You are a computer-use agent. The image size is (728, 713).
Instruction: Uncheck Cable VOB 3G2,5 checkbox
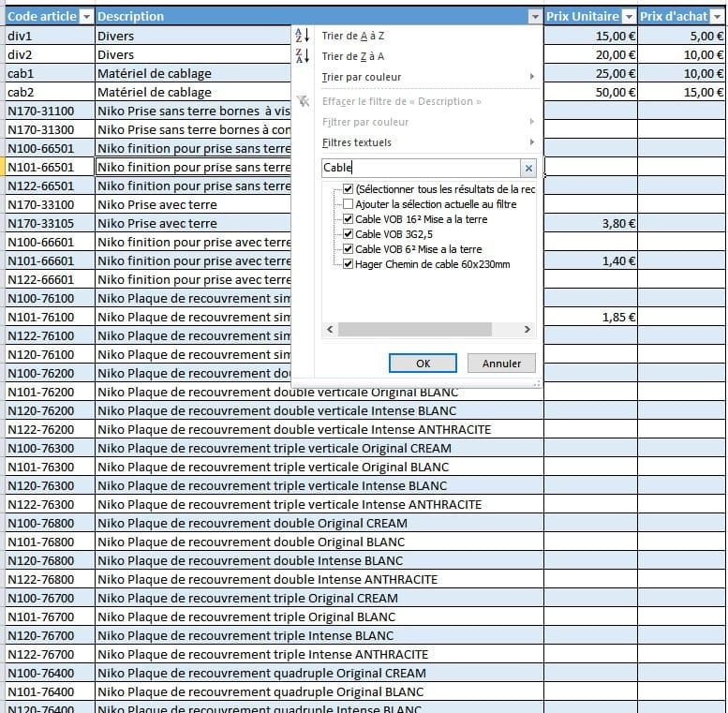[349, 234]
